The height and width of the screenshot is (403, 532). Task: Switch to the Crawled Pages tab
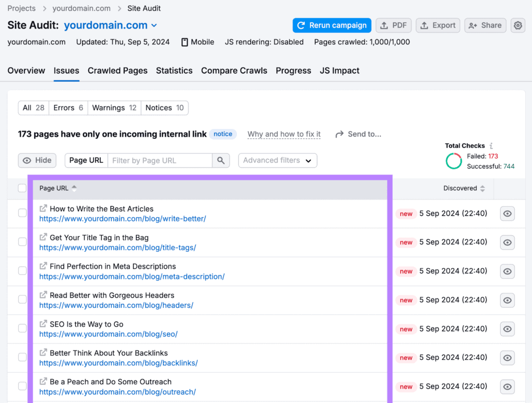pos(117,71)
